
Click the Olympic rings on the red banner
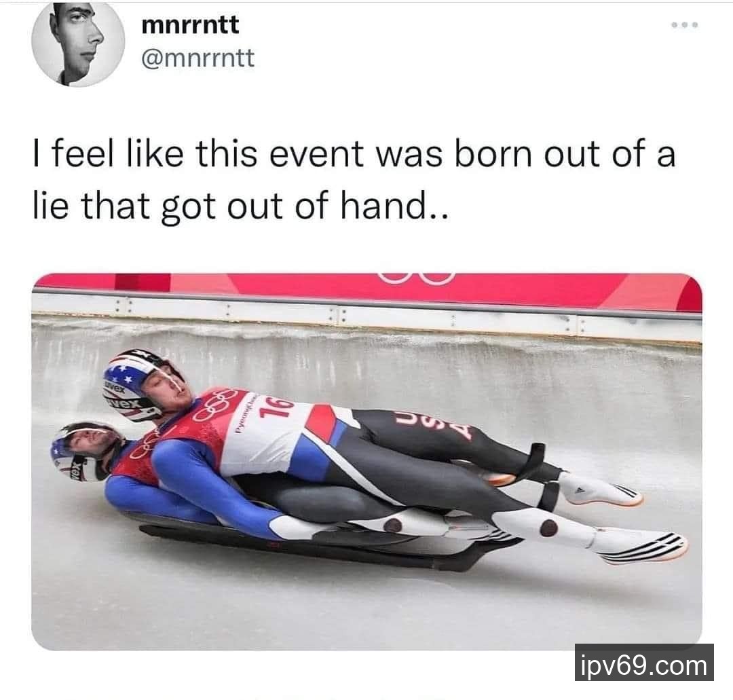(415, 278)
